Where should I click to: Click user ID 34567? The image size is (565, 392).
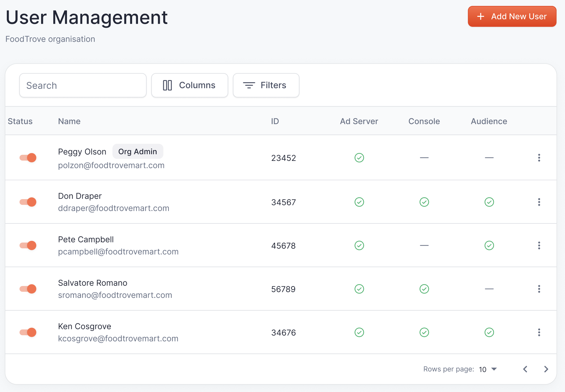click(x=283, y=202)
